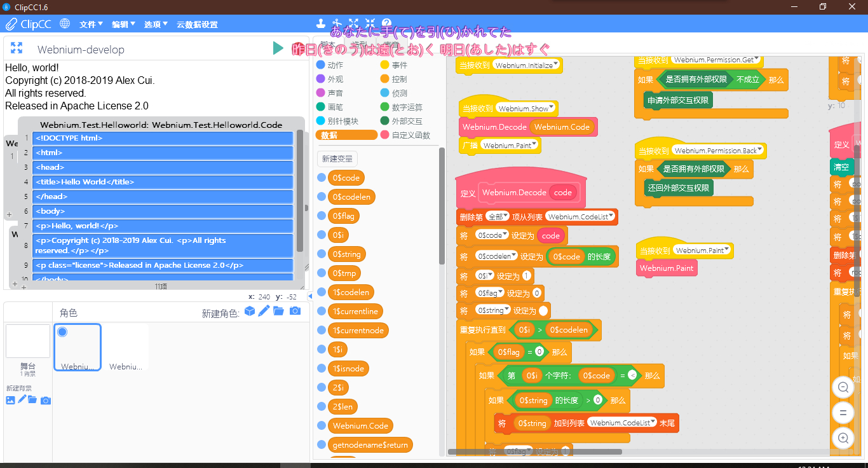The image size is (868, 468).
Task: Zoom out the script workspace
Action: [x=843, y=387]
